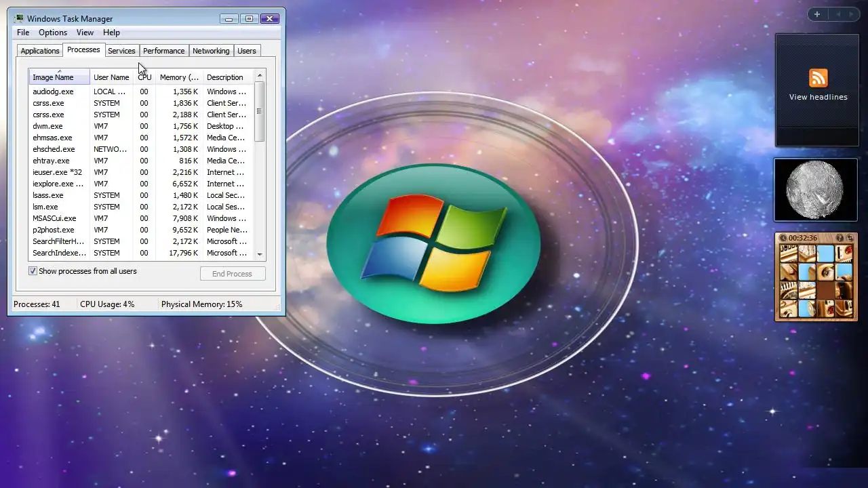868x488 pixels.
Task: Click the 9,652 K memory value
Action: click(186, 230)
